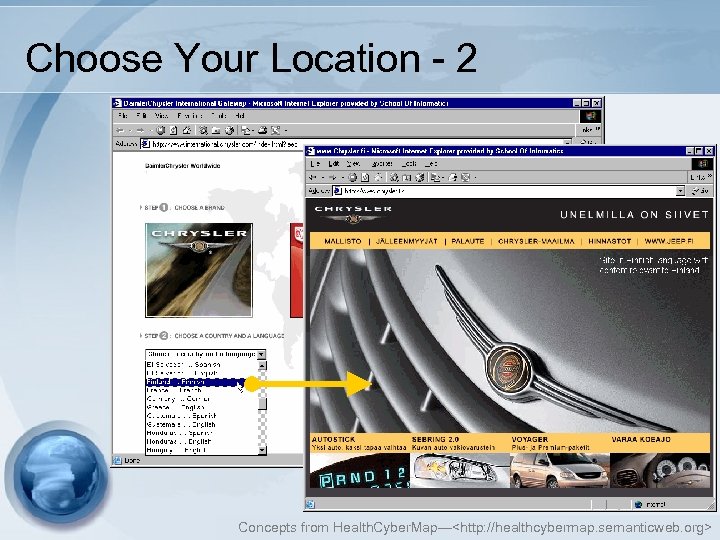Open Mail in the DaimlerChrysler Gateway window
Image resolution: width=720 pixels, height=540 pixels.
[x=245, y=130]
